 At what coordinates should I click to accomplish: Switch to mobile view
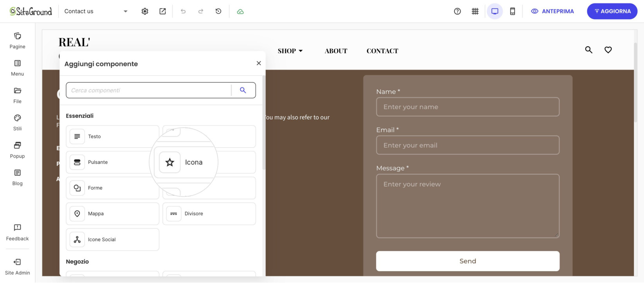[x=513, y=11]
